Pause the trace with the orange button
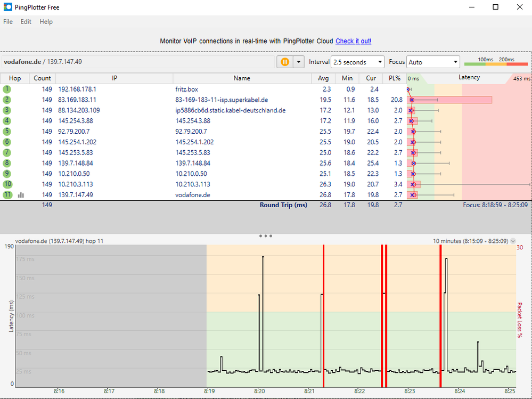 click(284, 62)
